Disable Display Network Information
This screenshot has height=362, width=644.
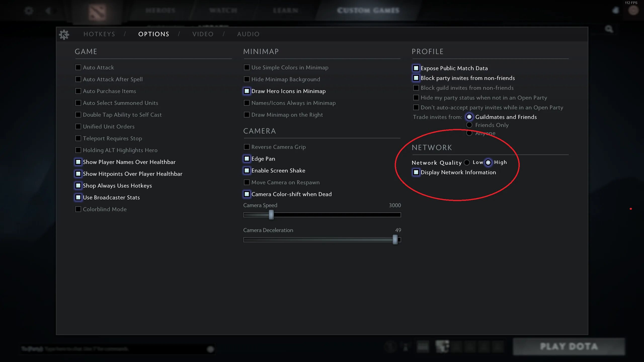[416, 172]
